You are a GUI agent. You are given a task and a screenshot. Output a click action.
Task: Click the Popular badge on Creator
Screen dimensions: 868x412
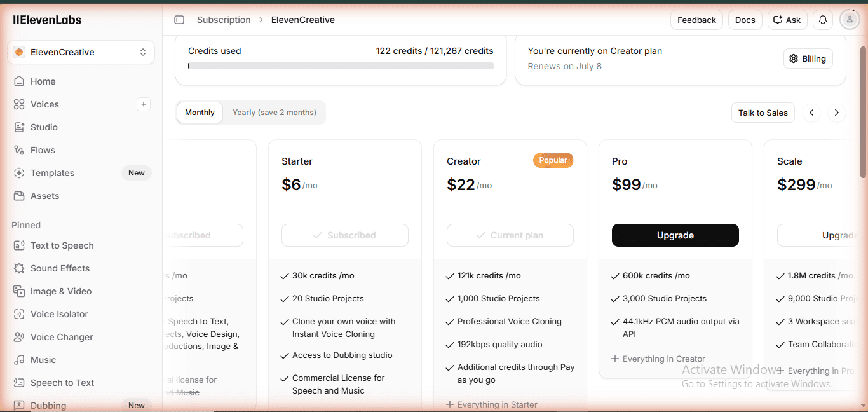click(553, 160)
